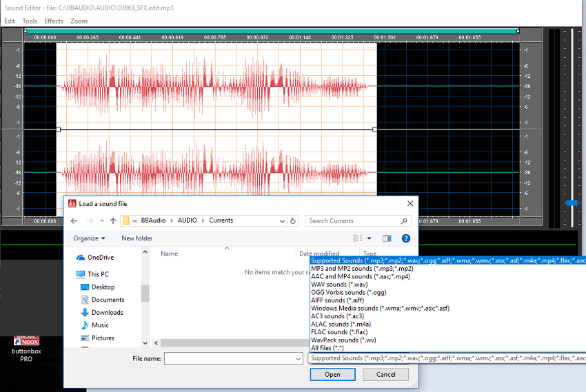
Task: Select OneDrive in the navigation pane
Action: (x=101, y=257)
